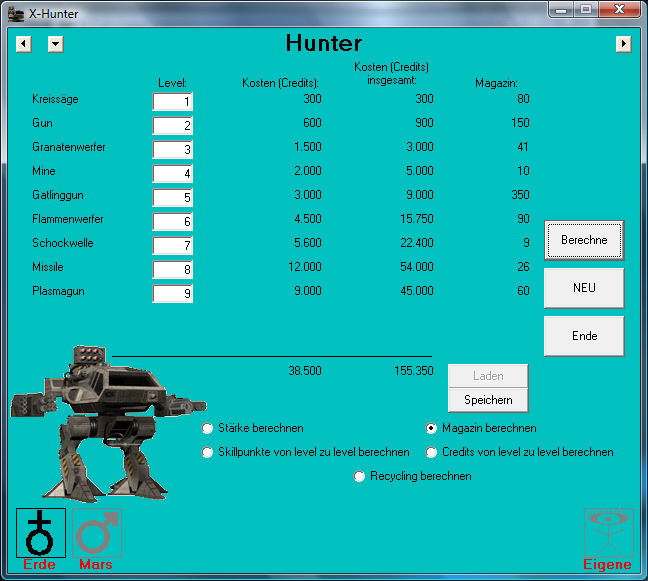Viewport: 648px width, 581px height.
Task: Click the NEU button
Action: click(x=584, y=288)
